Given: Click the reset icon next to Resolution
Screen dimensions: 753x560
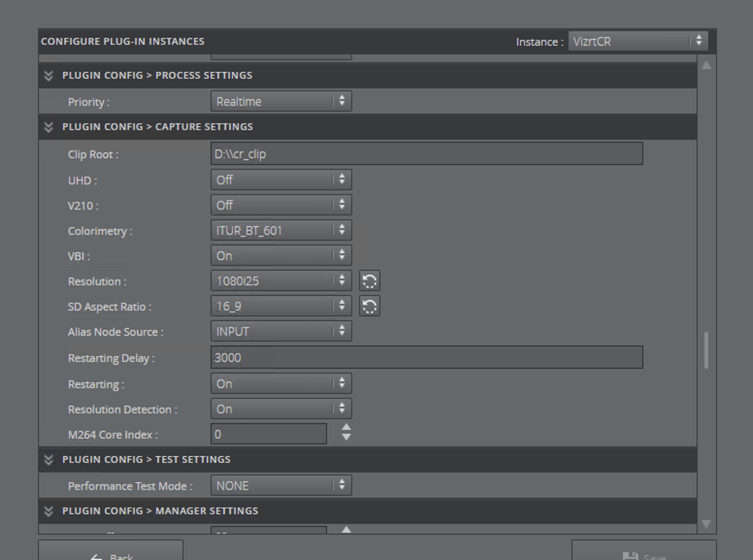Looking at the screenshot, I should tap(369, 281).
